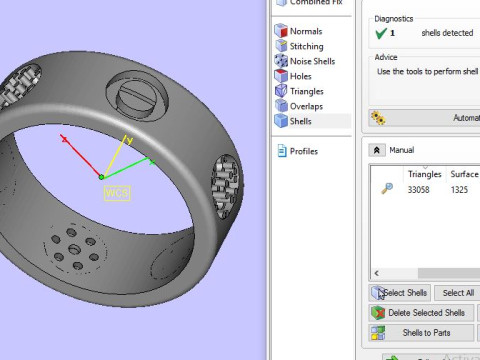Image resolution: width=480 pixels, height=360 pixels.
Task: Click the magnifier icon in shell row
Action: tap(387, 189)
